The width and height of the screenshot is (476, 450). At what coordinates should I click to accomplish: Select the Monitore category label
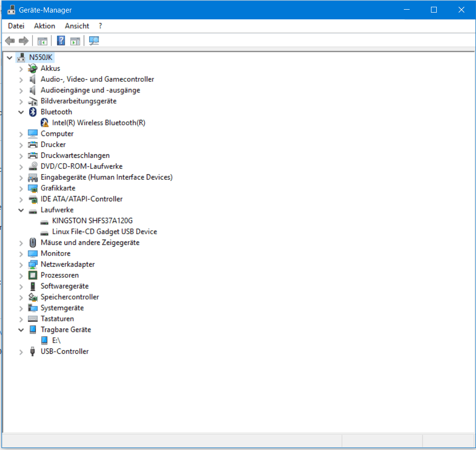click(56, 254)
